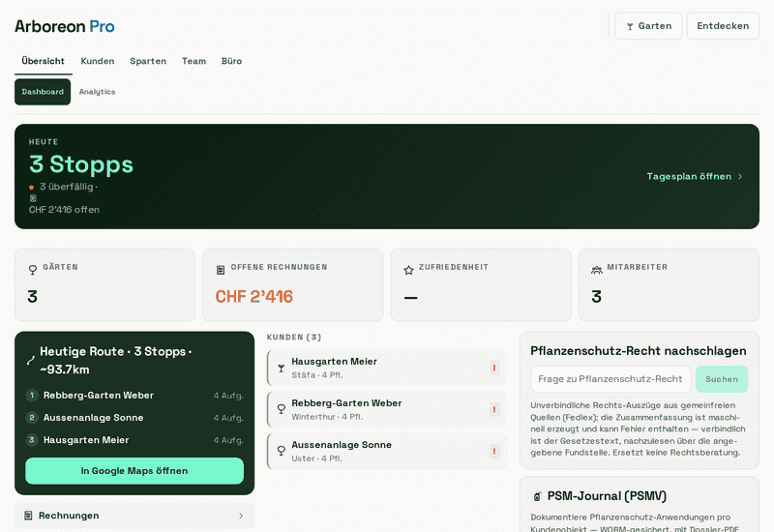The height and width of the screenshot is (532, 774).
Task: Click the 3 Stopps headline
Action: click(81, 163)
